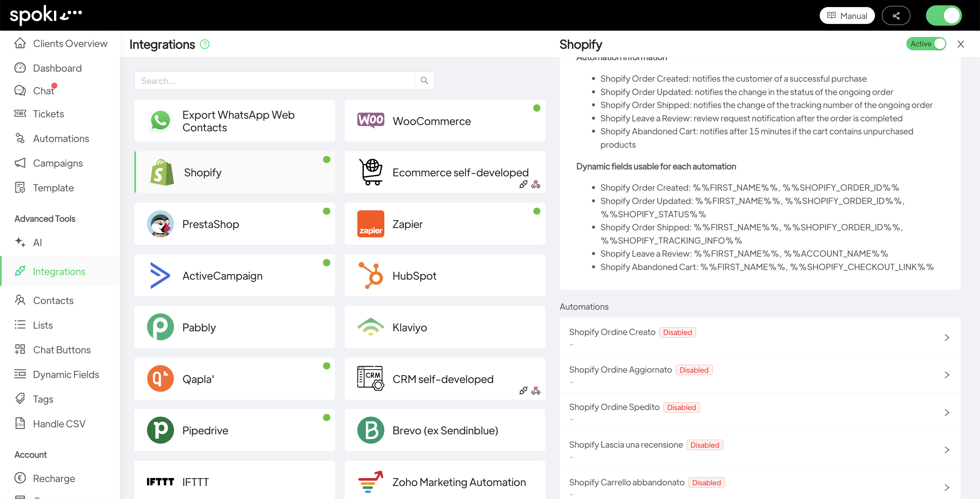The image size is (980, 499).
Task: Click the Zapier logo icon
Action: click(370, 224)
